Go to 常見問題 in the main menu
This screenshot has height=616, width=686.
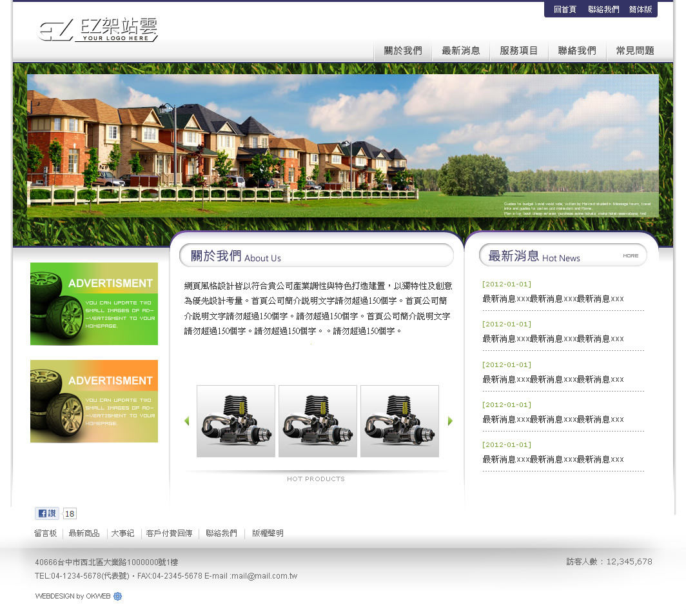coord(635,51)
